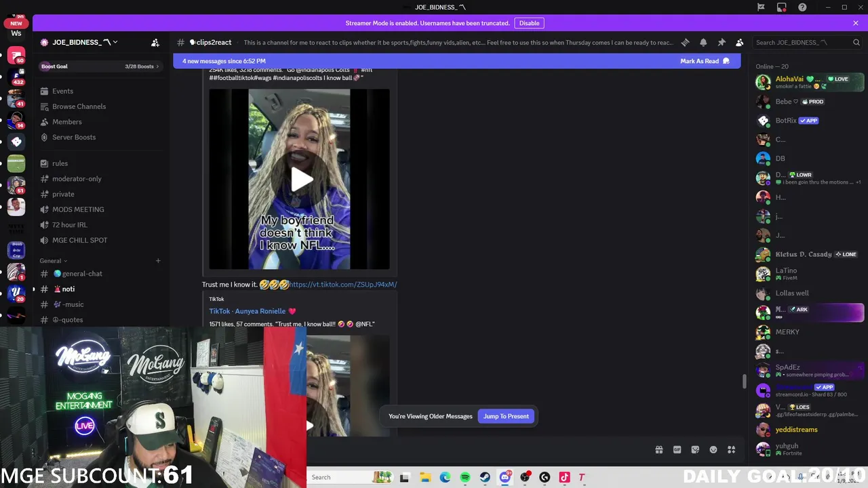Click the plus icon to create General channel

[158, 261]
